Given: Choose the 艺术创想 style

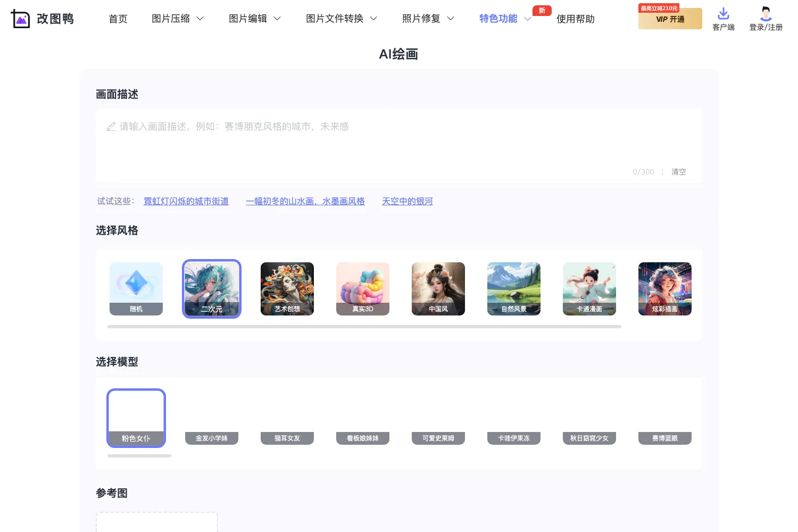Looking at the screenshot, I should click(287, 289).
